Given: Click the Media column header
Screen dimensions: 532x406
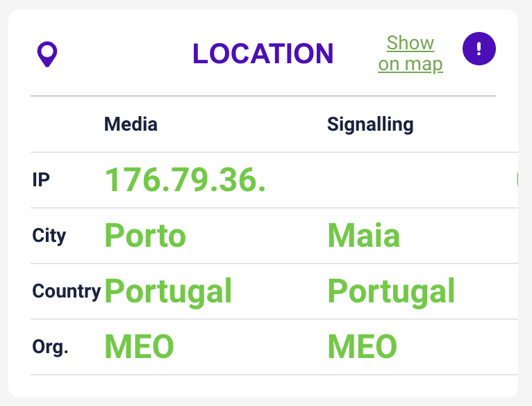Looking at the screenshot, I should pos(131,124).
